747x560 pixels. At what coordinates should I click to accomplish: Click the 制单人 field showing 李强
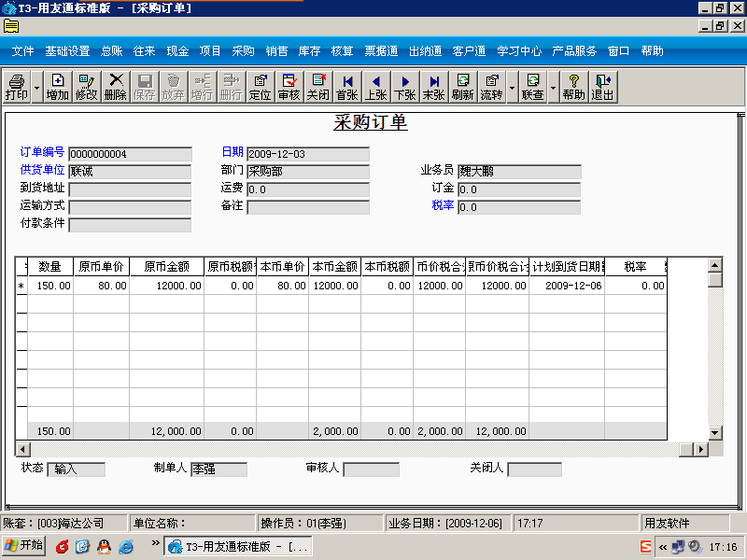pyautogui.click(x=218, y=469)
